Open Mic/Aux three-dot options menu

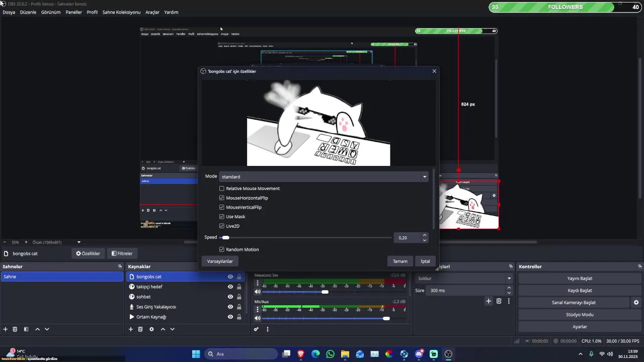pos(258,310)
